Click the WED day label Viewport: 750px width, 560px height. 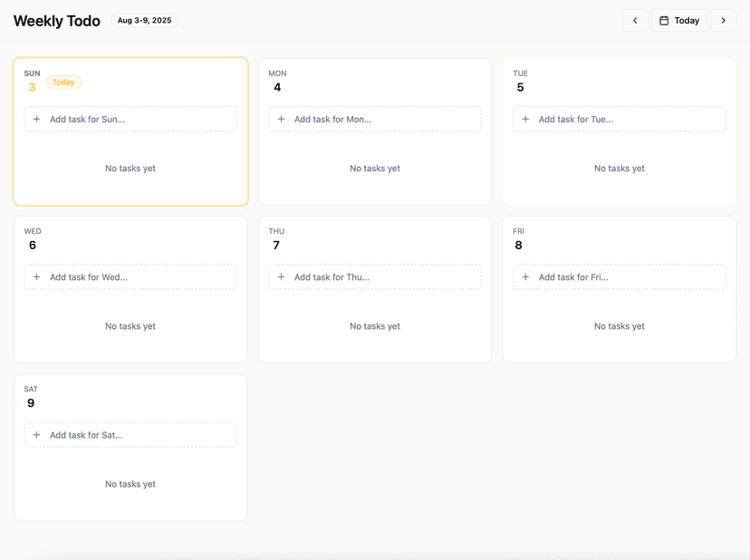pos(33,231)
